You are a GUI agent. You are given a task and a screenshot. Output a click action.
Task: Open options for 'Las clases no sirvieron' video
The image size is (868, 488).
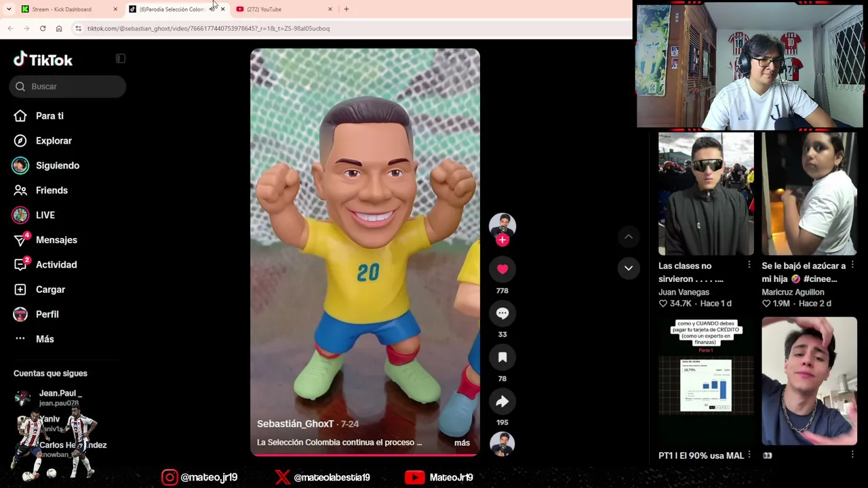pyautogui.click(x=749, y=265)
